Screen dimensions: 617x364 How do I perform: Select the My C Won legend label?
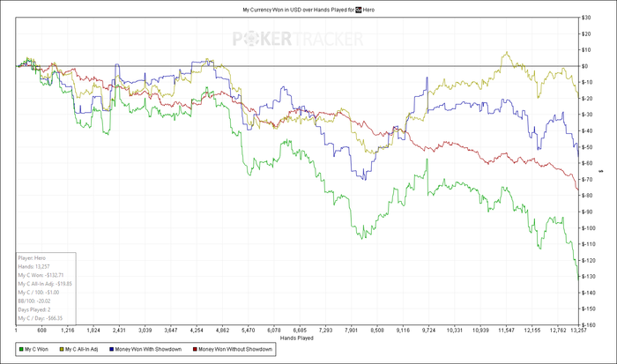tap(37, 349)
